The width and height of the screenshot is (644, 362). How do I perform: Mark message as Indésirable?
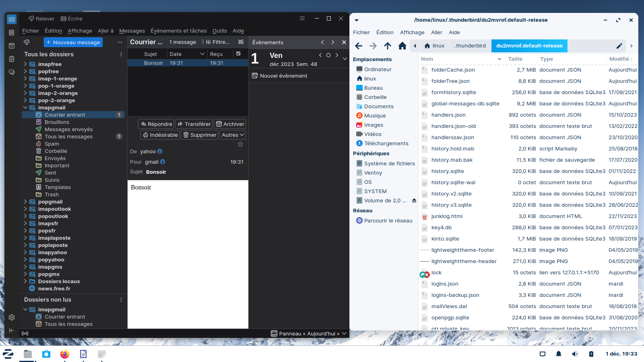click(160, 135)
